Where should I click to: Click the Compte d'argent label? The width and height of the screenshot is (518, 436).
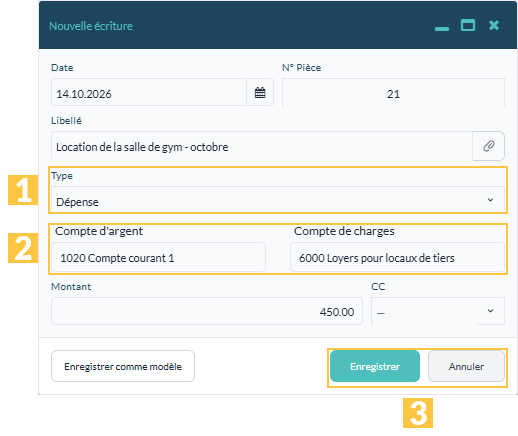pos(99,231)
